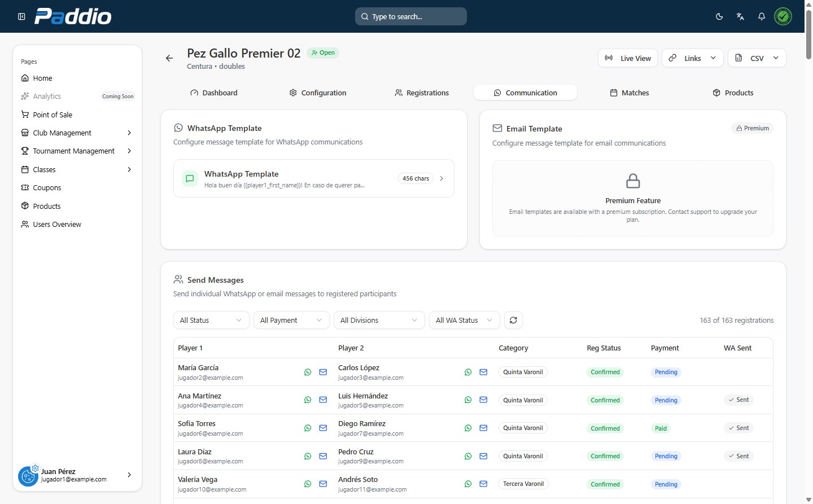813x504 pixels.
Task: Send email to Sofía Torres
Action: click(323, 428)
